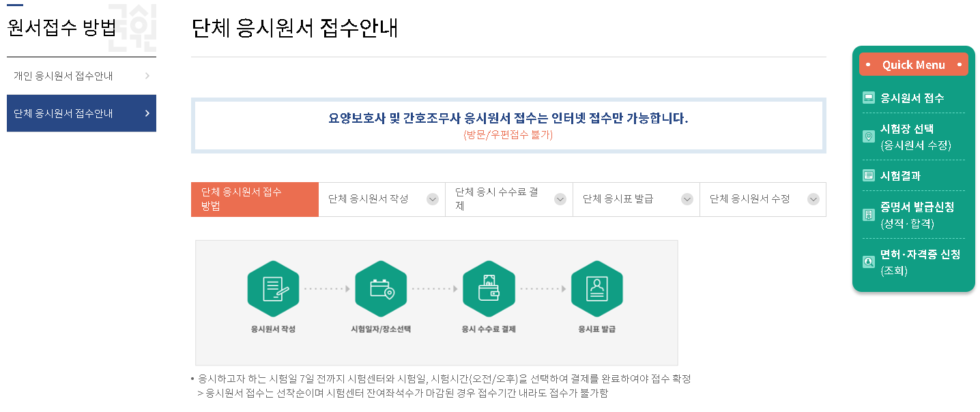
Task: Click the 응시 수수료 결제 wallet icon
Action: [x=489, y=289]
